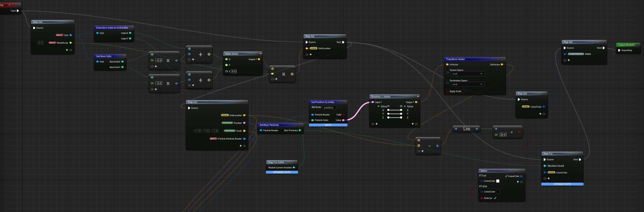Click the OutputMap pin on Output Module
Image resolution: width=644 pixels, height=212 pixels.
coord(619,50)
